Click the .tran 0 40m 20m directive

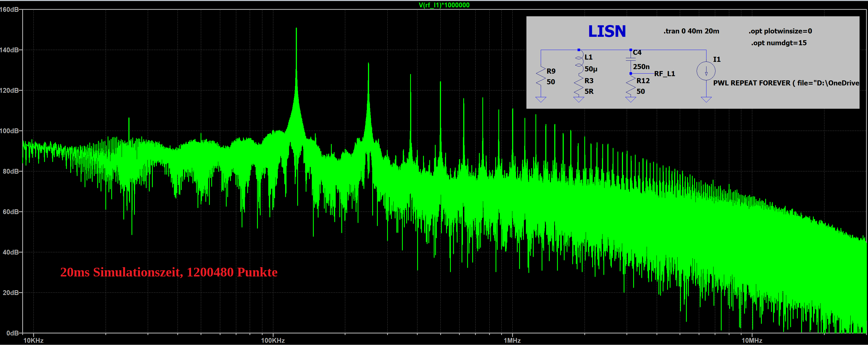691,31
